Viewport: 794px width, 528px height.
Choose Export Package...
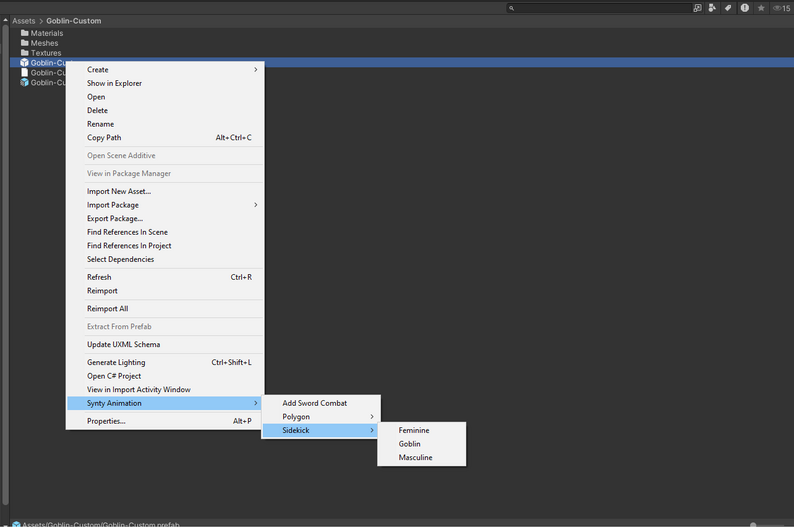(x=165, y=219)
